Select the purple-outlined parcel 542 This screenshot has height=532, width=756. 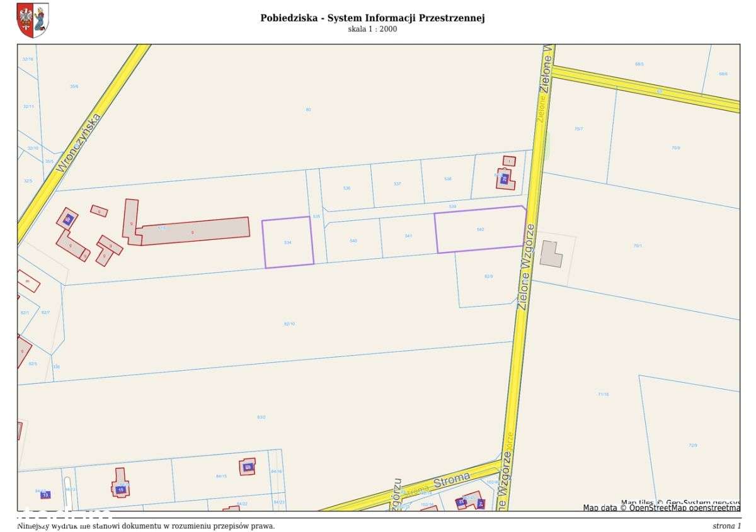click(481, 230)
